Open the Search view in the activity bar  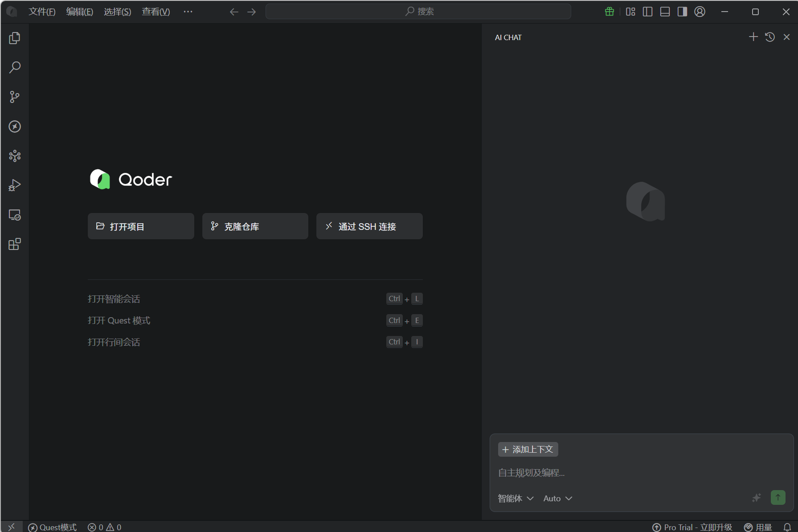(15, 67)
